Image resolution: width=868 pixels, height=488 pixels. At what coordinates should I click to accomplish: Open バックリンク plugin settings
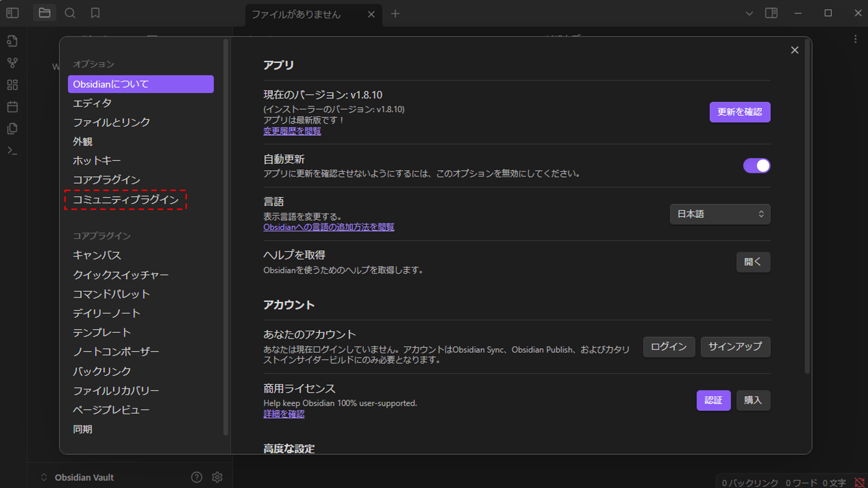(141, 371)
